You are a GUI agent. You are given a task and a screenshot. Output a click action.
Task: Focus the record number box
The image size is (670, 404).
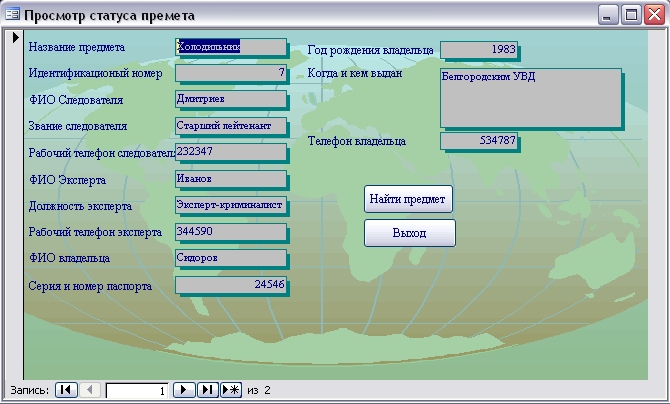pos(137,391)
